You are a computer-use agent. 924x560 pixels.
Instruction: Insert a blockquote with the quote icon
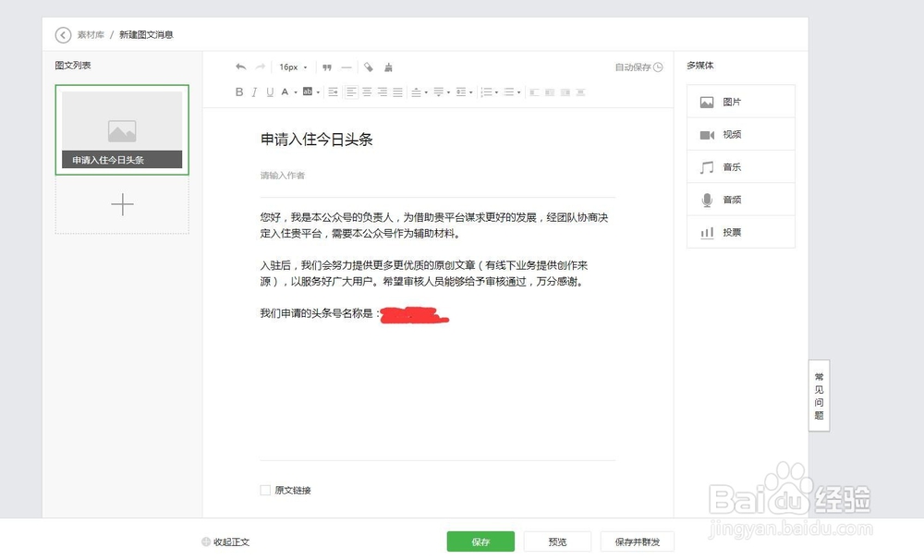click(327, 67)
